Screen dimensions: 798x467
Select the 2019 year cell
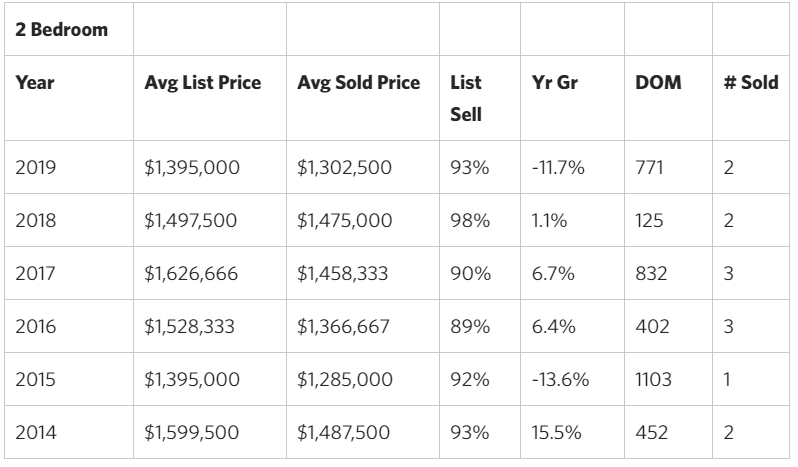(35, 167)
